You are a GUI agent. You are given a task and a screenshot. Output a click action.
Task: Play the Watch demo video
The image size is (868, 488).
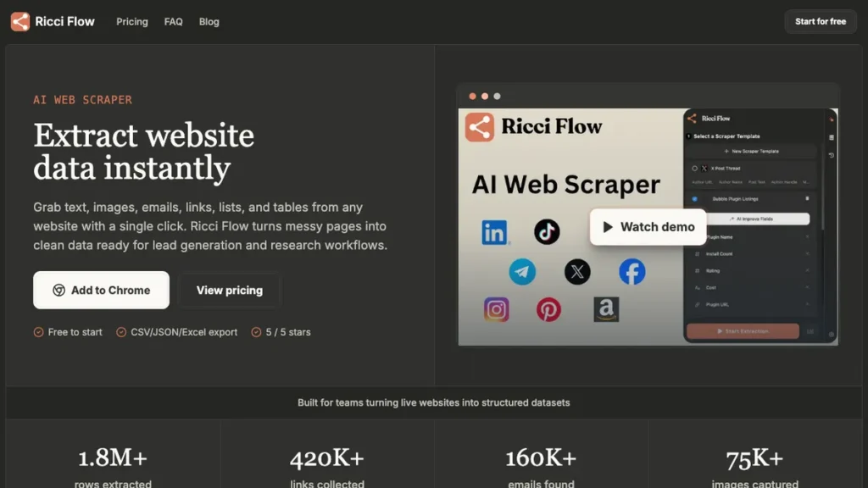(x=648, y=227)
